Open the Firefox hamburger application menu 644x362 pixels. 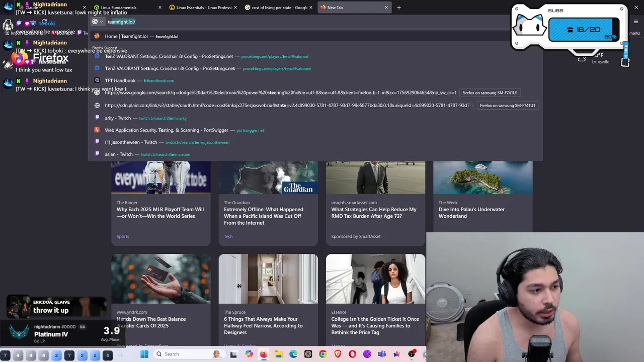coord(636,22)
